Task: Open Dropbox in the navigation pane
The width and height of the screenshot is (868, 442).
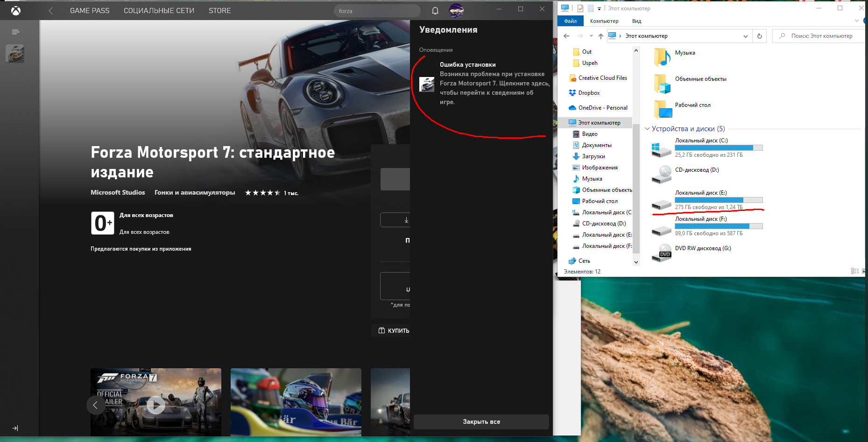Action: point(584,93)
